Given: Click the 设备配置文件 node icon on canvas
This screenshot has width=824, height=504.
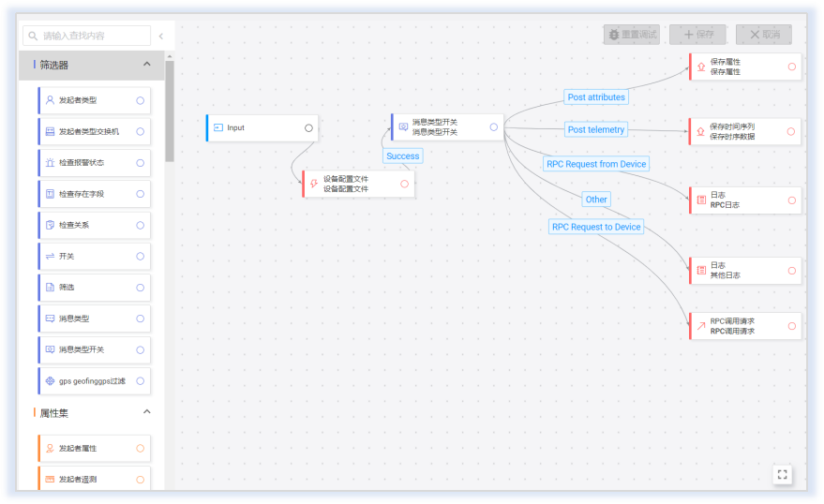Looking at the screenshot, I should coord(314,184).
